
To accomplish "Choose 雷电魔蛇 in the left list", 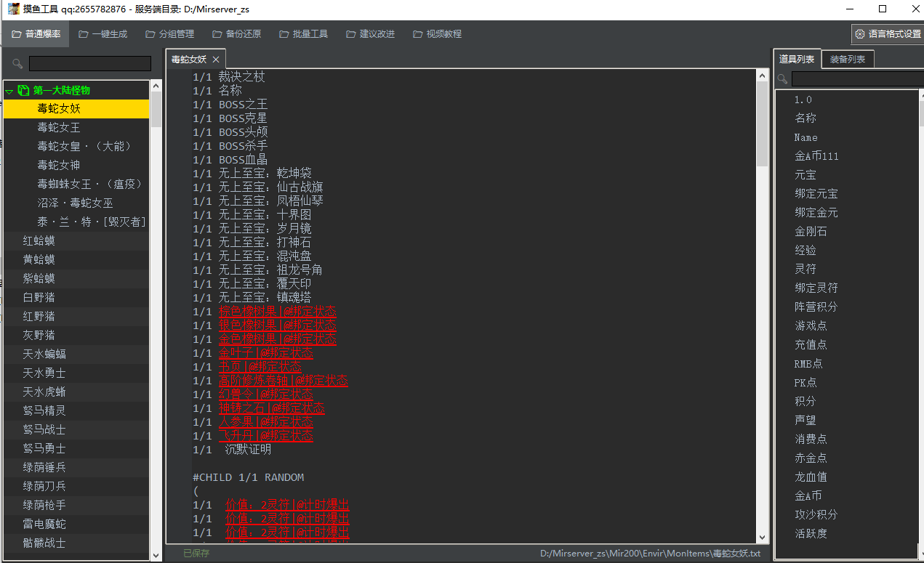I will click(44, 524).
